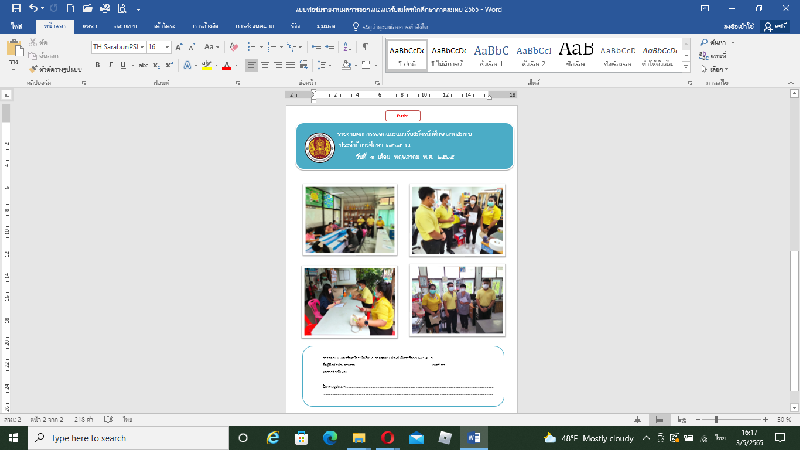Click the bullet list icon

251,47
